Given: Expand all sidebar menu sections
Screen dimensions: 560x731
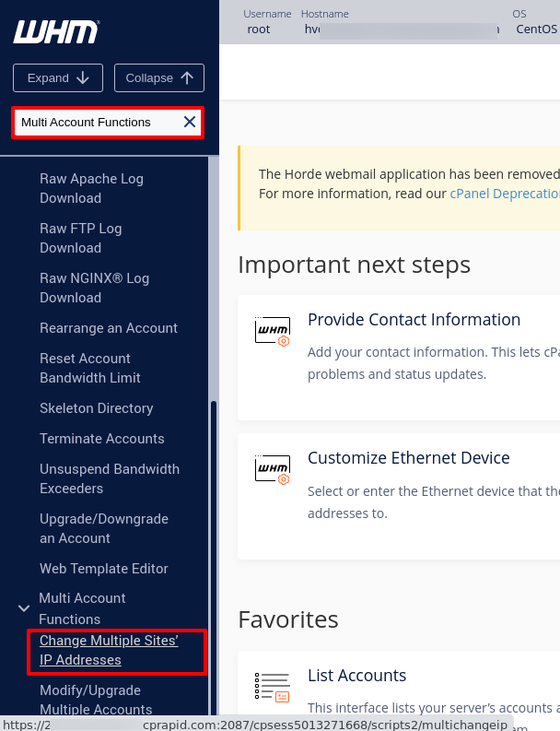Looking at the screenshot, I should [x=58, y=78].
